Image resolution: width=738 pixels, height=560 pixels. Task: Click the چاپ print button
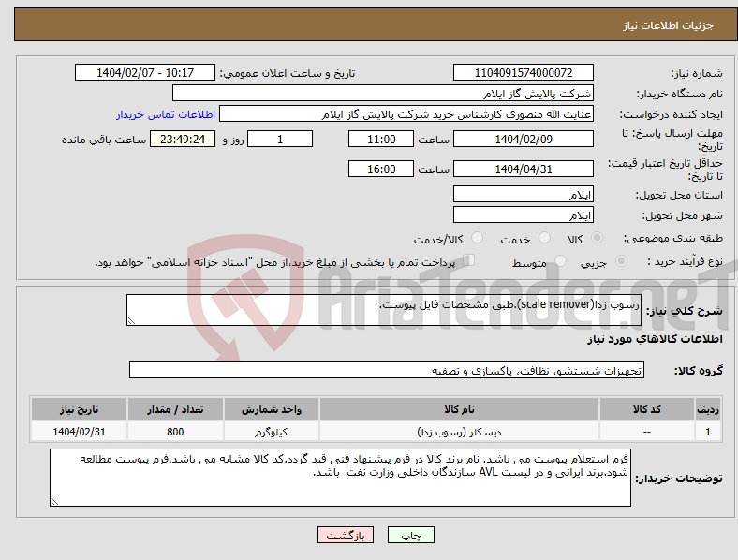(x=411, y=535)
